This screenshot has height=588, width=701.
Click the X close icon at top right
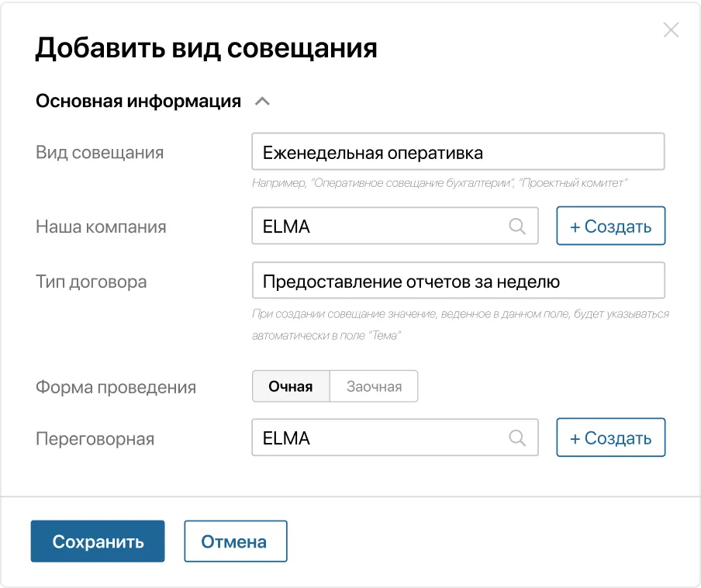(x=670, y=29)
